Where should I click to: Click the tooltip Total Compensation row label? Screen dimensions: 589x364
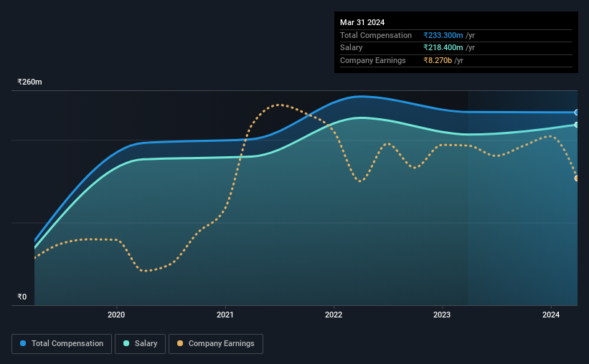[x=376, y=35]
